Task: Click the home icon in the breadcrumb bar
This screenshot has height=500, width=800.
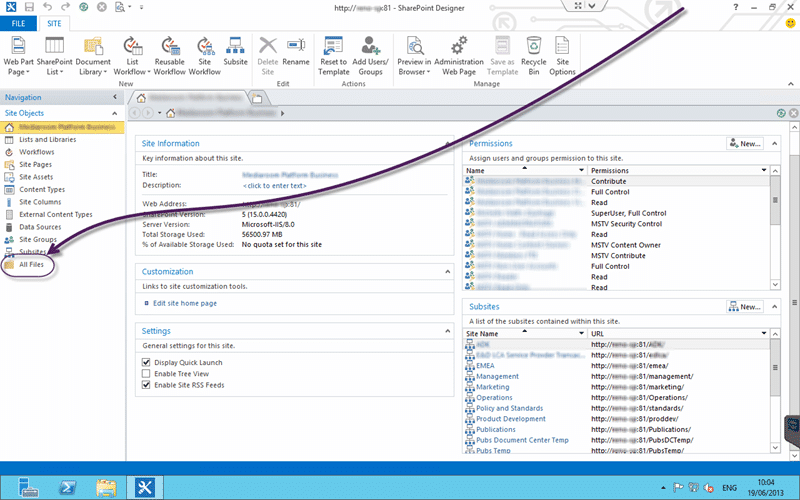Action: point(170,113)
